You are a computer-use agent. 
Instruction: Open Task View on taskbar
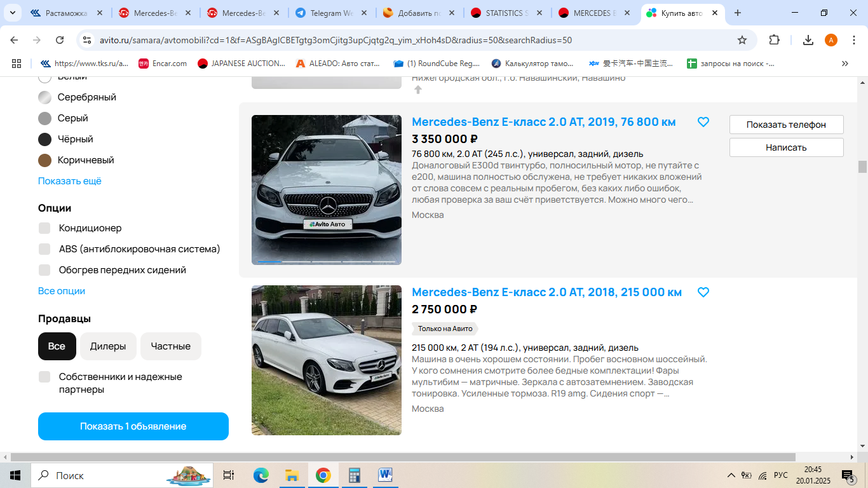click(x=229, y=475)
